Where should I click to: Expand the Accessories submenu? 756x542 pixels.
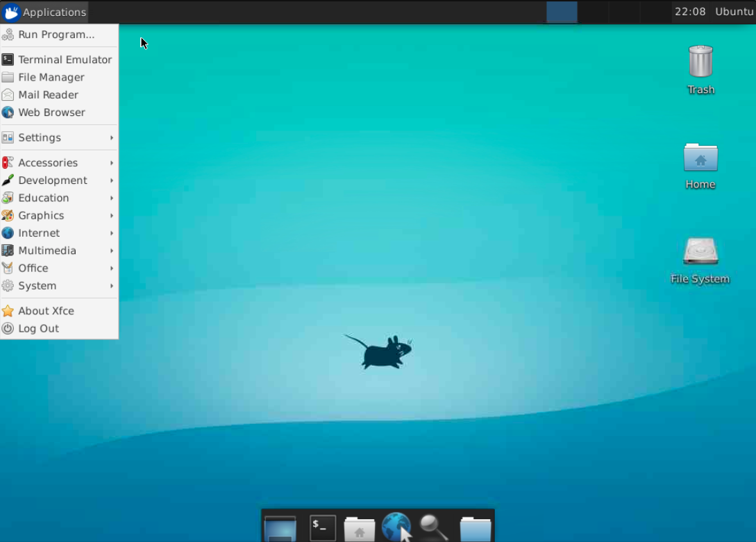[x=59, y=163]
